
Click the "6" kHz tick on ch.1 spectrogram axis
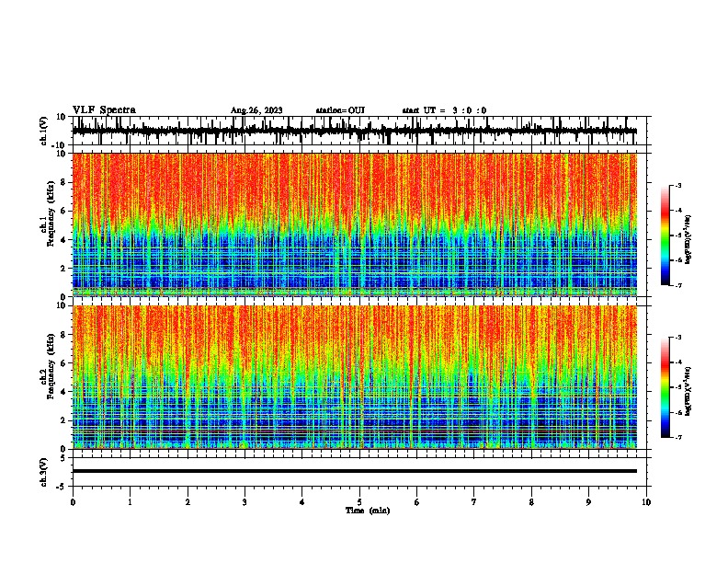pos(64,212)
